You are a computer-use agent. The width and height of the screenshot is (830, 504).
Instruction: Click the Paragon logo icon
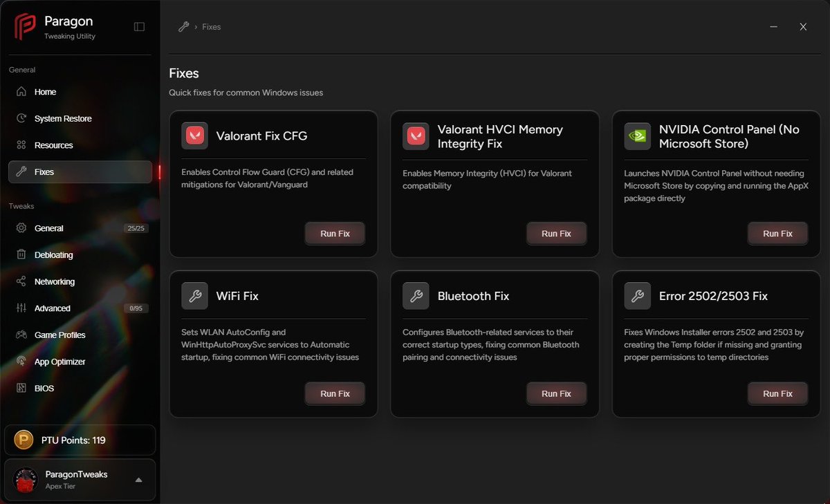[25, 27]
